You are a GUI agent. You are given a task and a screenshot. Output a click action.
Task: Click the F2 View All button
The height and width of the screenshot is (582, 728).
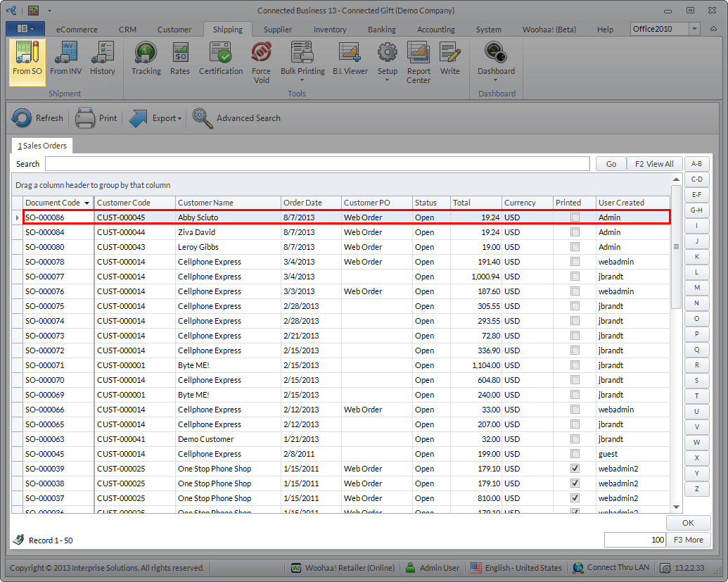(x=654, y=164)
